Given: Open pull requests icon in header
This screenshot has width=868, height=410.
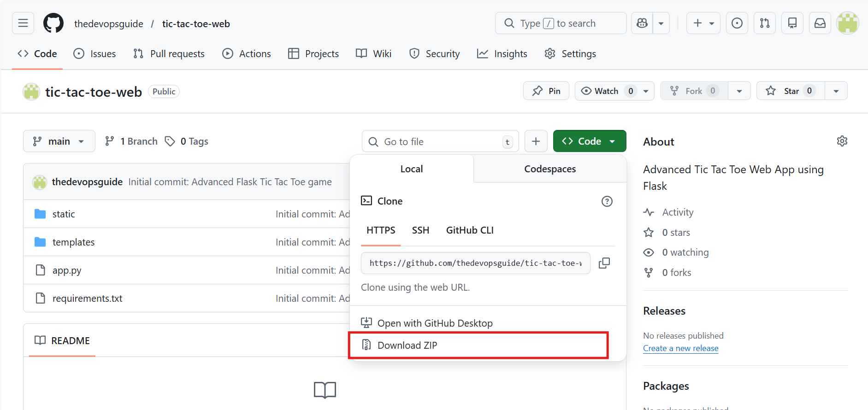Looking at the screenshot, I should (765, 23).
